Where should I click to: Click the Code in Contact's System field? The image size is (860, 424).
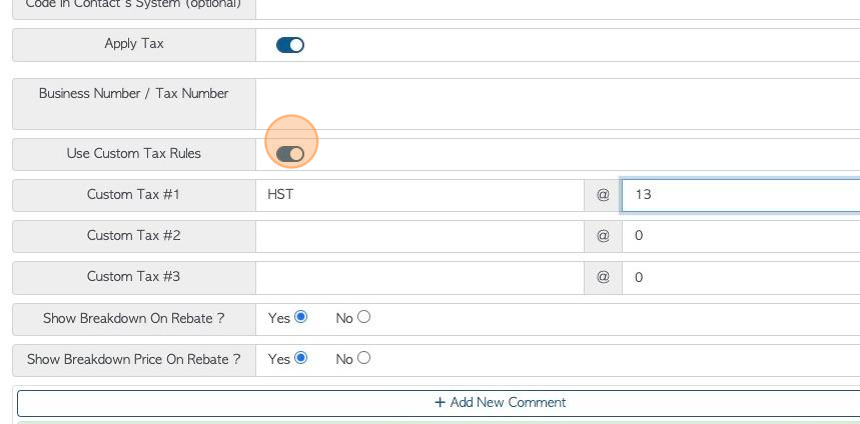coord(557,6)
